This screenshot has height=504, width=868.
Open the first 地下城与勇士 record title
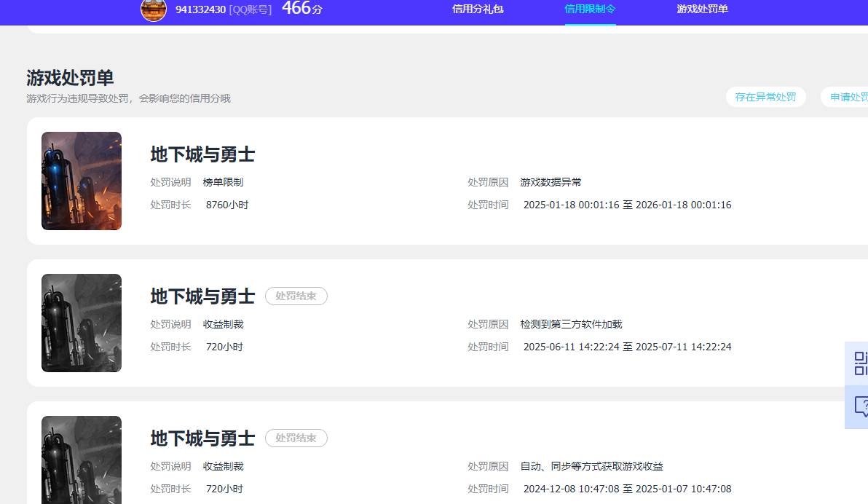pos(202,154)
